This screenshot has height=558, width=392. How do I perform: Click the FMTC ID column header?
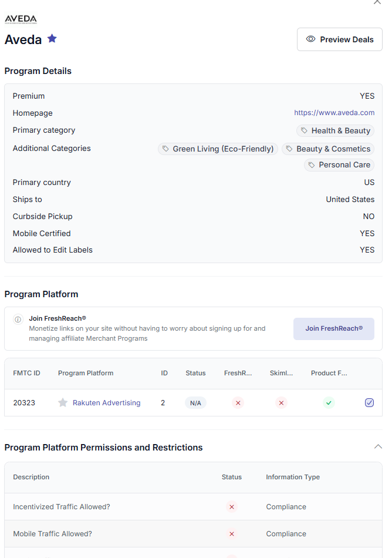tap(27, 373)
